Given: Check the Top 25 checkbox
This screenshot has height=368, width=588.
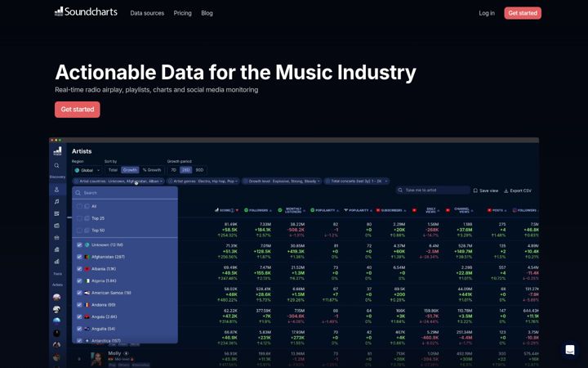Looking at the screenshot, I should (79, 218).
